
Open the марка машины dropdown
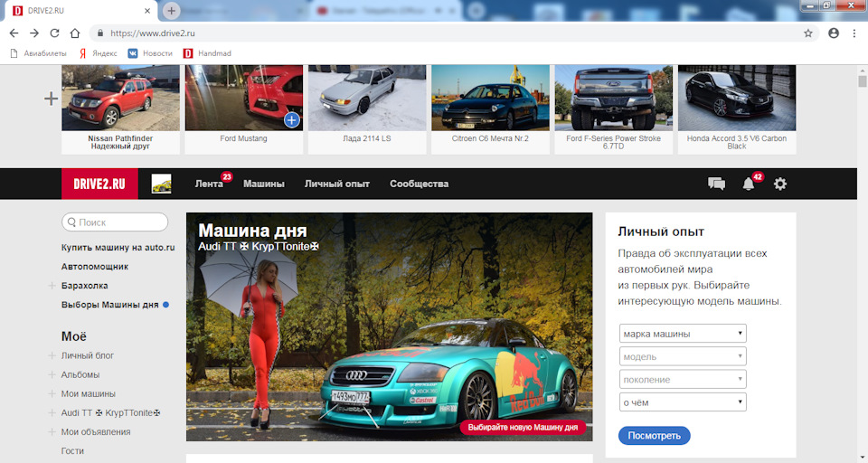coord(683,334)
